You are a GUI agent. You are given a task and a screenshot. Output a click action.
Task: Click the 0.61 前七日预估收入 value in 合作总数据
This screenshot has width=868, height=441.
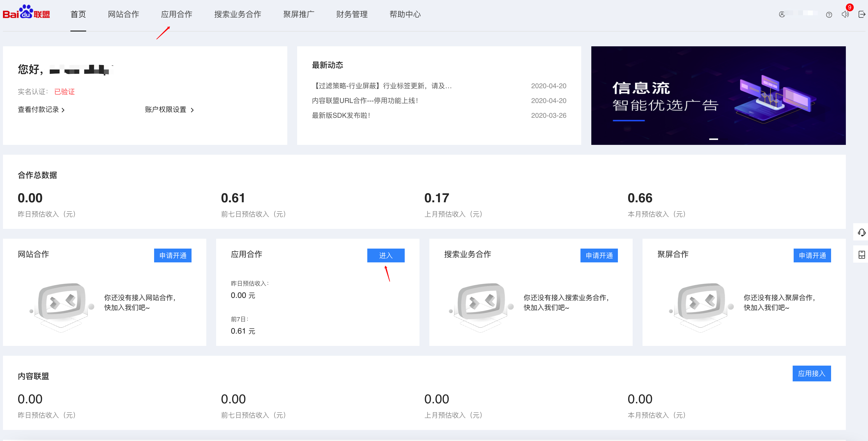pos(233,198)
